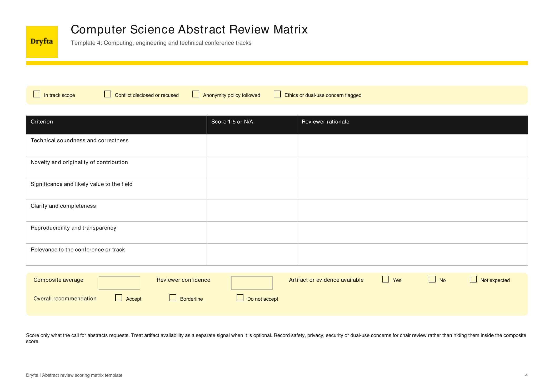Click the Template 4 subtitle line
554x392 pixels.
click(x=161, y=43)
